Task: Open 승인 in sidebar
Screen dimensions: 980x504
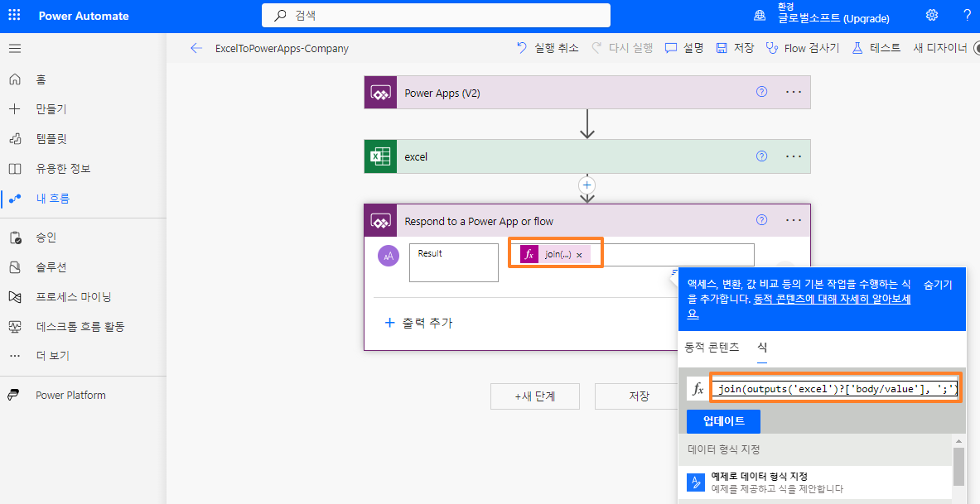Action: (46, 238)
